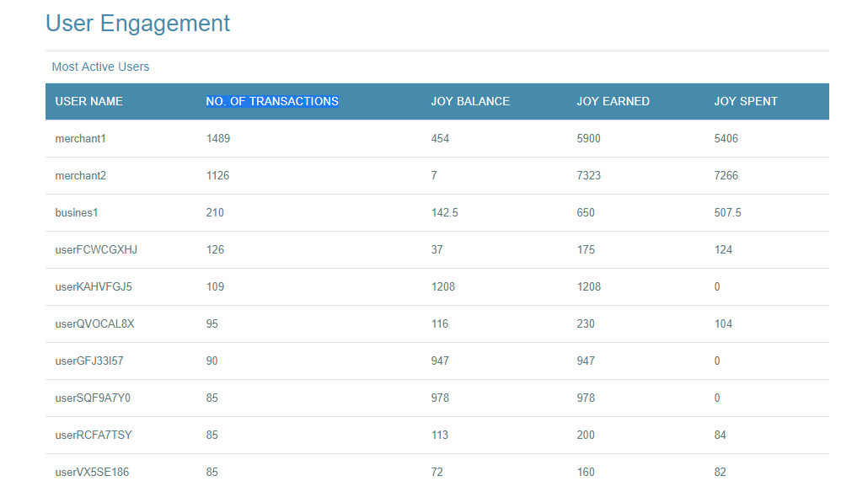Select the busines1 user name
This screenshot has height=497, width=868.
[77, 212]
